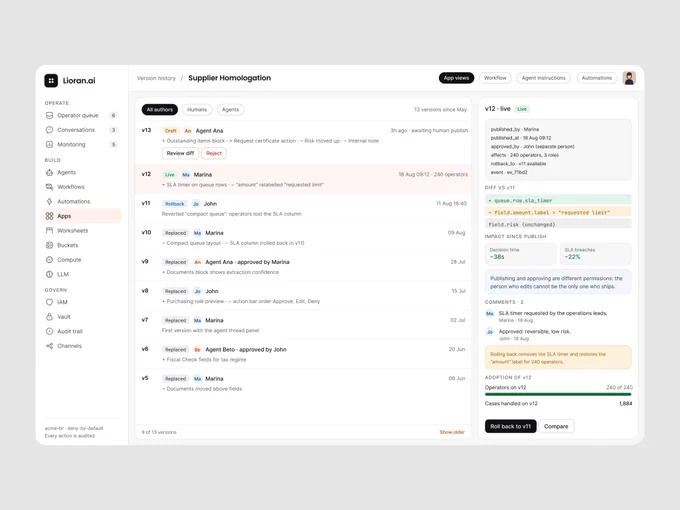Click "Agent Ana - approved by Marina" text
Screen dimensions: 680x510
pos(247,262)
